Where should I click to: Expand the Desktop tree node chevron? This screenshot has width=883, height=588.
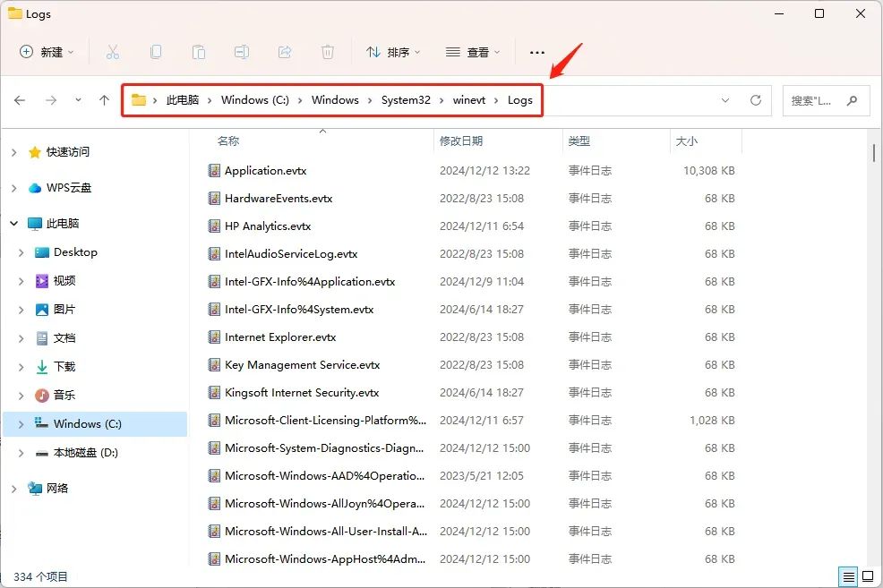(21, 252)
